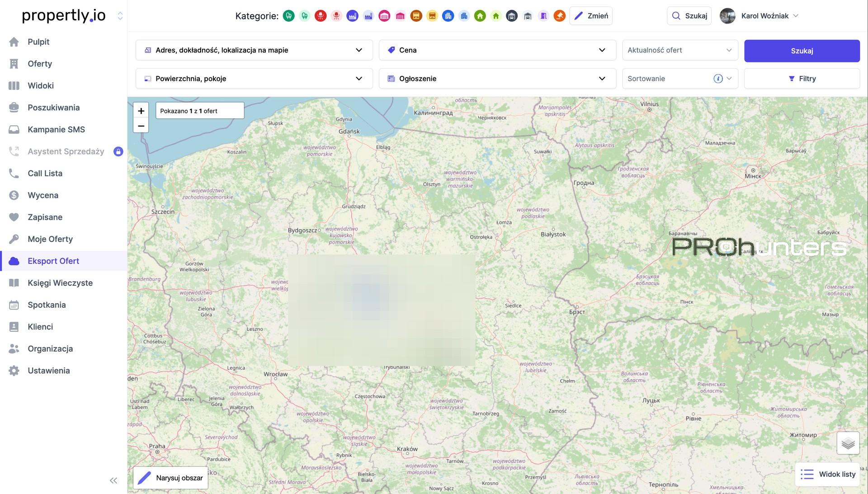The width and height of the screenshot is (868, 494).
Task: Toggle the dark green trees category icon
Action: tap(288, 16)
